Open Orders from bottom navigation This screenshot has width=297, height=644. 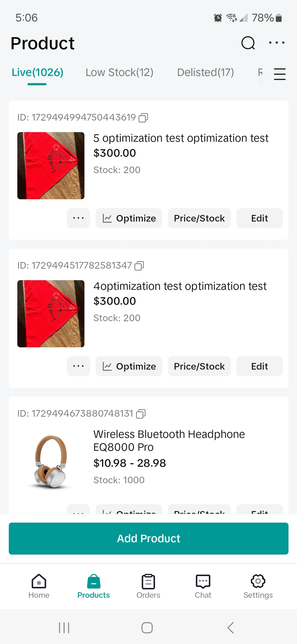coord(148,586)
